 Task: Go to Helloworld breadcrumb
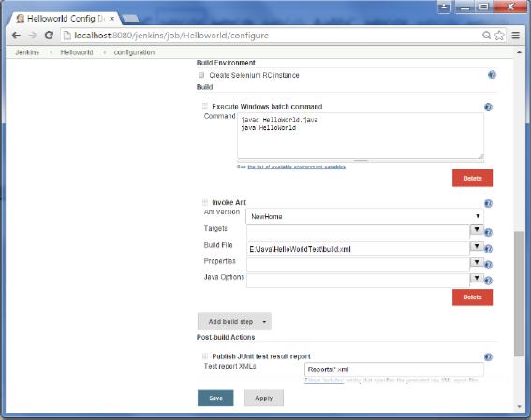coord(77,52)
